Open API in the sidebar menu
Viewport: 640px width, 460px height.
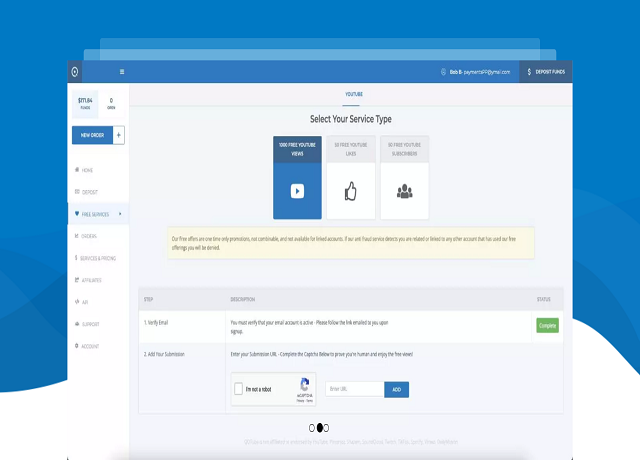(85, 302)
